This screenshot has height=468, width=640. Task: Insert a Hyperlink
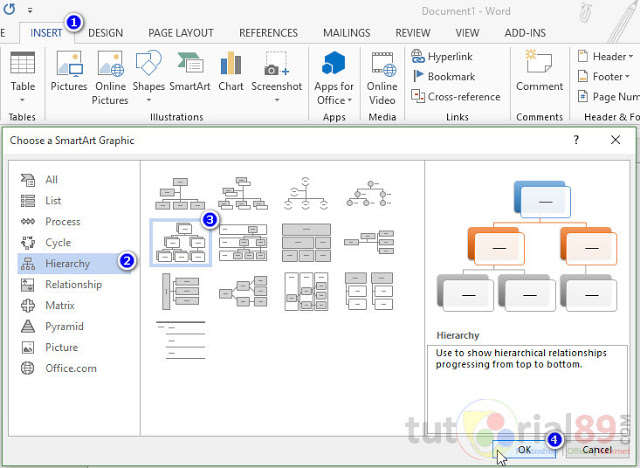tap(442, 56)
